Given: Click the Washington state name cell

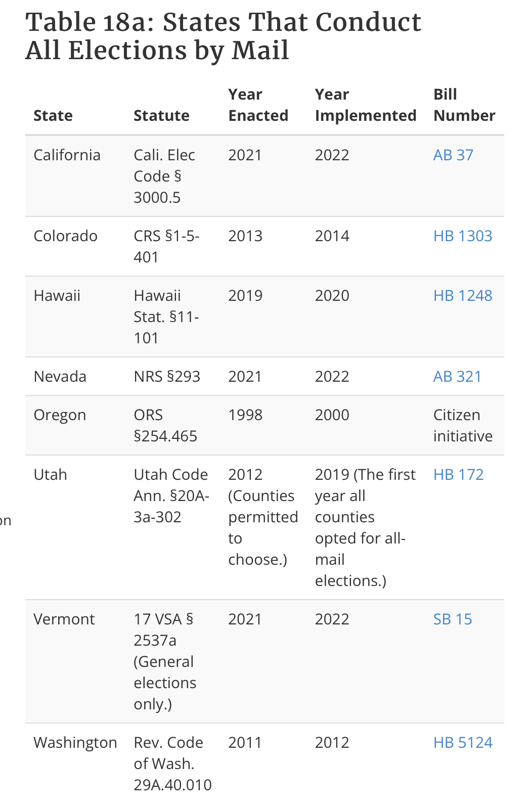Looking at the screenshot, I should pyautogui.click(x=75, y=742).
